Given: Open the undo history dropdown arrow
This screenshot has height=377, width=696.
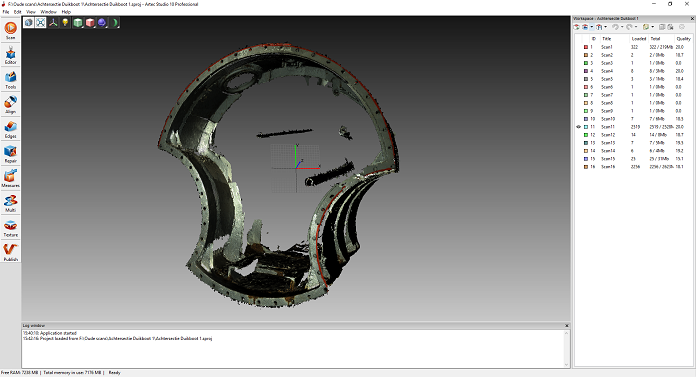Looking at the screenshot, I should pyautogui.click(x=622, y=28).
